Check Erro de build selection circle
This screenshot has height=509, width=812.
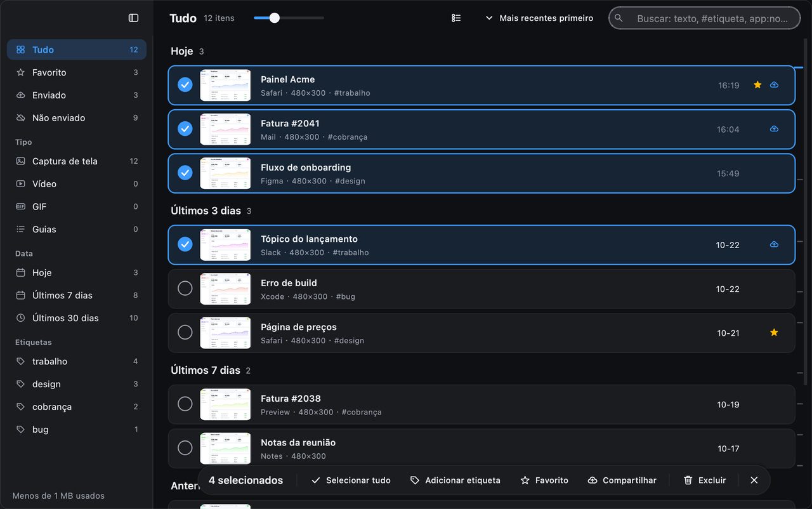[x=185, y=289]
